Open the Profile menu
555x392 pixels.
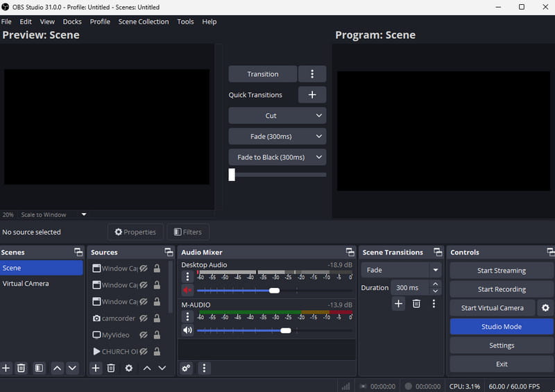click(100, 22)
